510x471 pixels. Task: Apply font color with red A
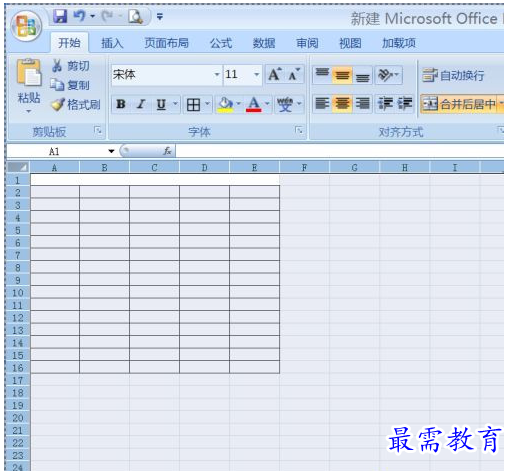(x=254, y=105)
